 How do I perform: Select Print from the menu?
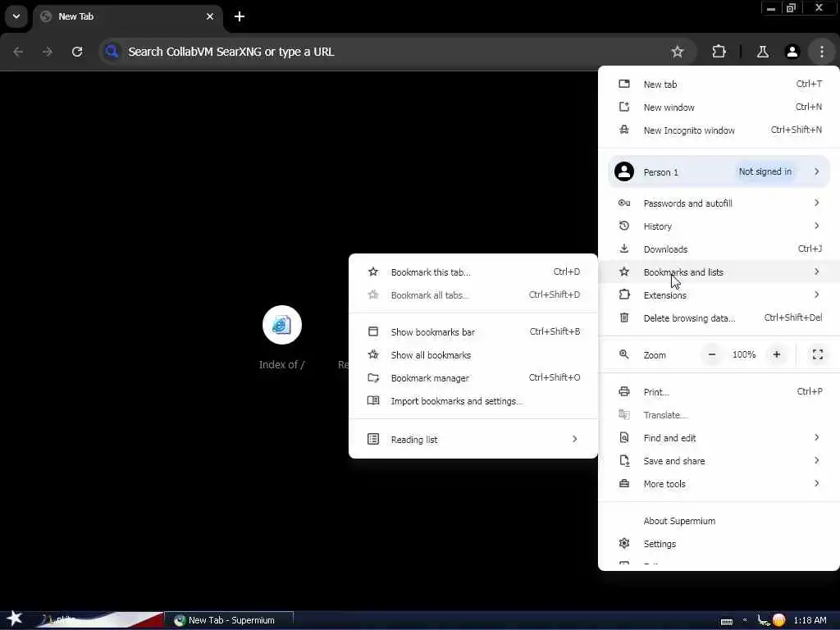coord(719,392)
